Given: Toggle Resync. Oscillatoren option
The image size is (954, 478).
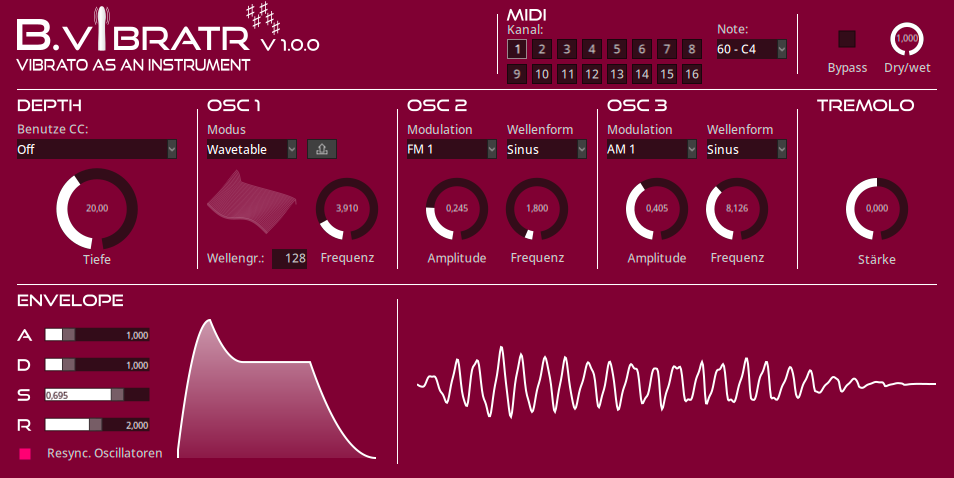Looking at the screenshot, I should pyautogui.click(x=25, y=454).
